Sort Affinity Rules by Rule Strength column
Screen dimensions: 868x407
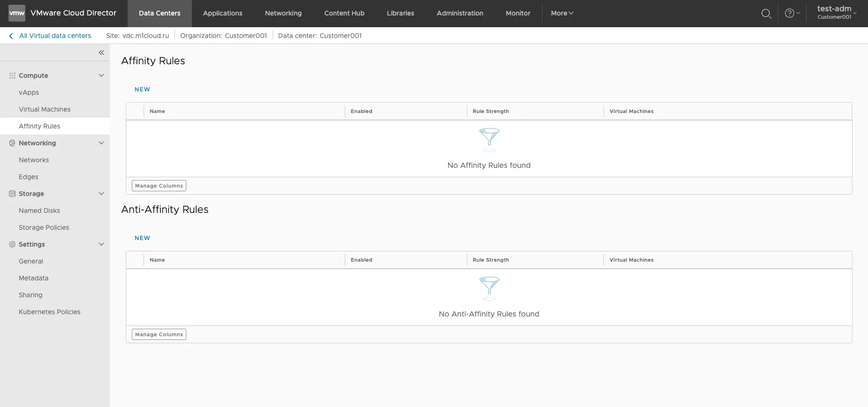(491, 112)
